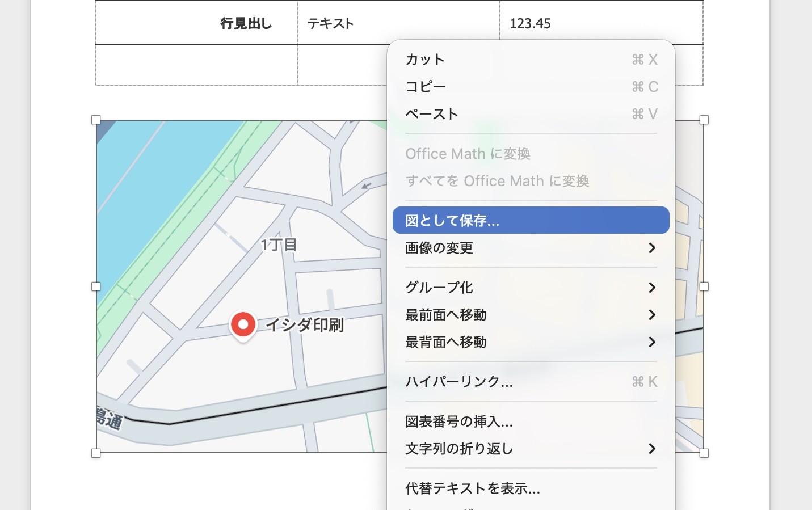This screenshot has width=812, height=510.
Task: Click the right-middle image resize handle
Action: click(x=704, y=286)
